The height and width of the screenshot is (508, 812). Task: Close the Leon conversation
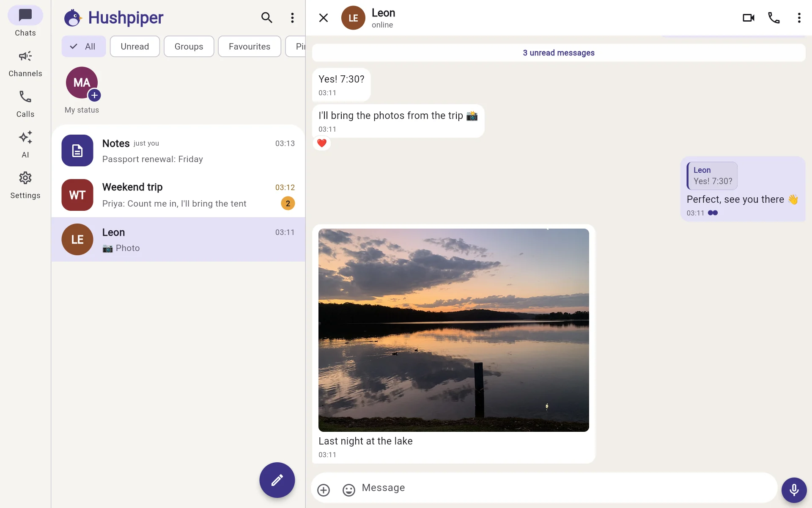pos(324,18)
